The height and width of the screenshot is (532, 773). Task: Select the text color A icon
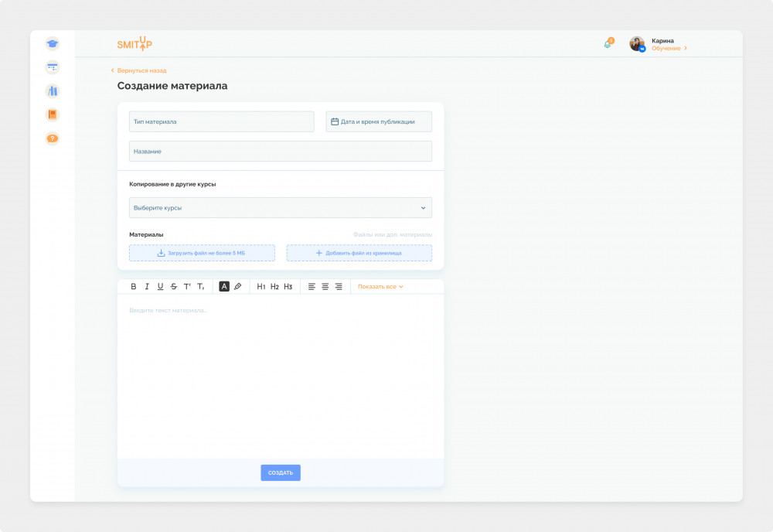(x=224, y=286)
